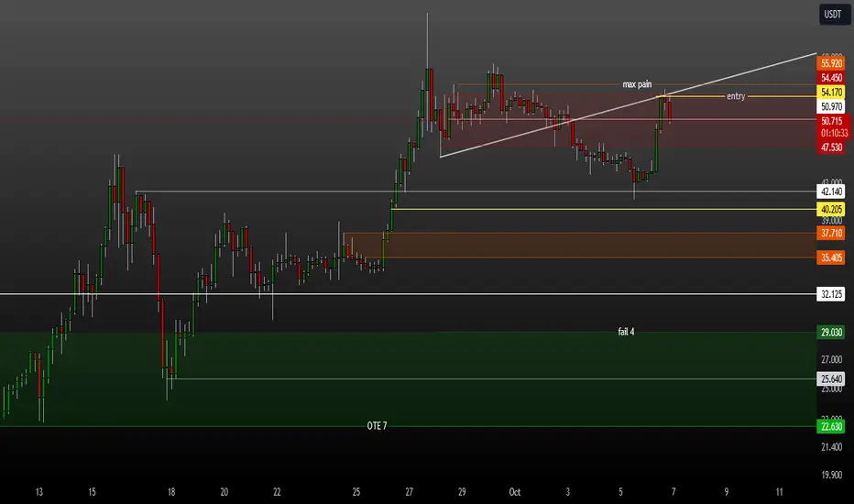
Task: Click date 18 on time axis
Action: pyautogui.click(x=171, y=492)
